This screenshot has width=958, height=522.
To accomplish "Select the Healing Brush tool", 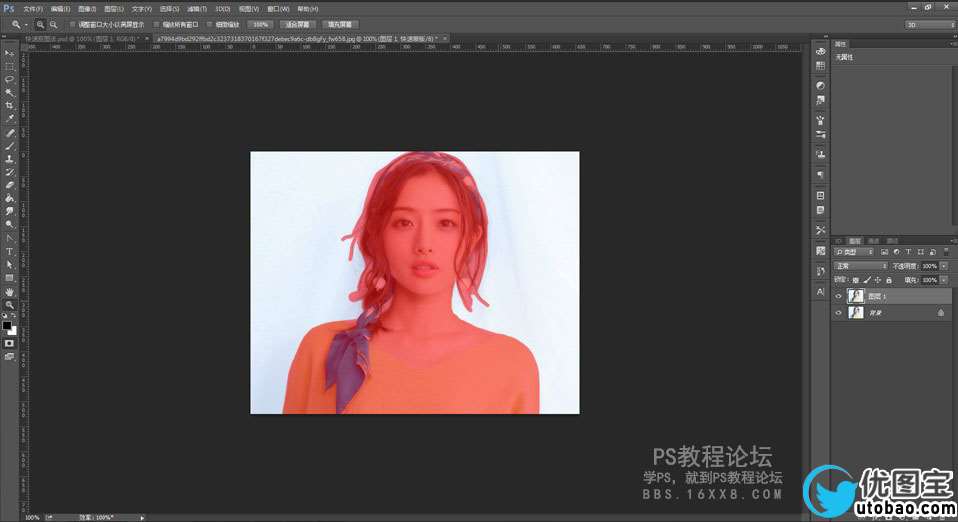I will (x=9, y=133).
